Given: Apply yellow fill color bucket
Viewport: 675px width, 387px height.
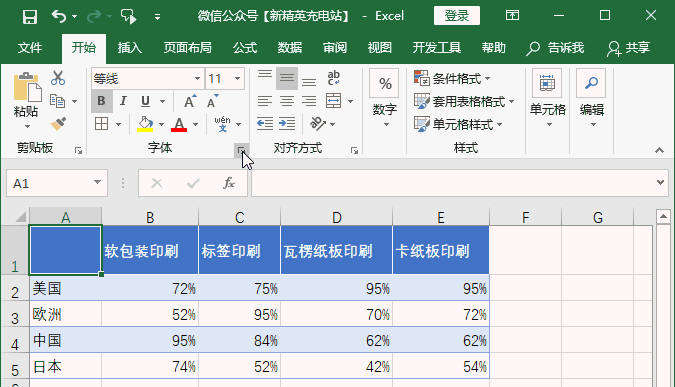Looking at the screenshot, I should pyautogui.click(x=146, y=124).
